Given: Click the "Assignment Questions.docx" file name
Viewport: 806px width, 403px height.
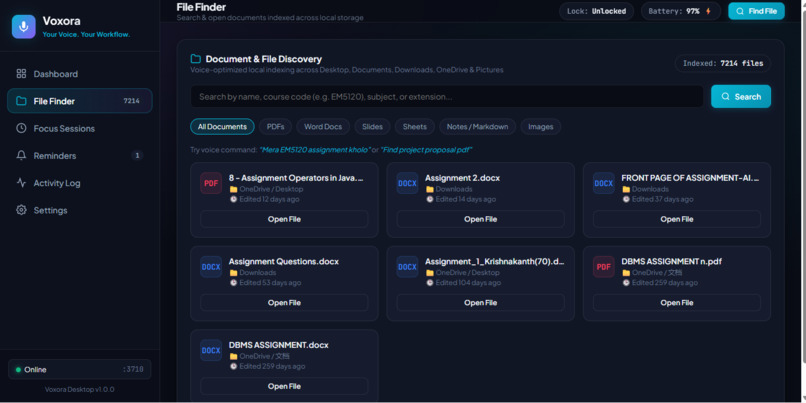Looking at the screenshot, I should click(284, 261).
